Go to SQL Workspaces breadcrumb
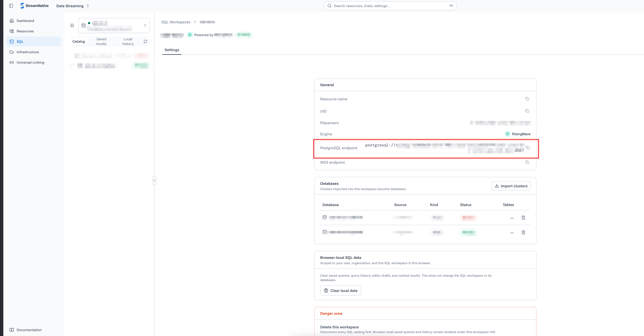The width and height of the screenshot is (644, 336). [x=176, y=22]
